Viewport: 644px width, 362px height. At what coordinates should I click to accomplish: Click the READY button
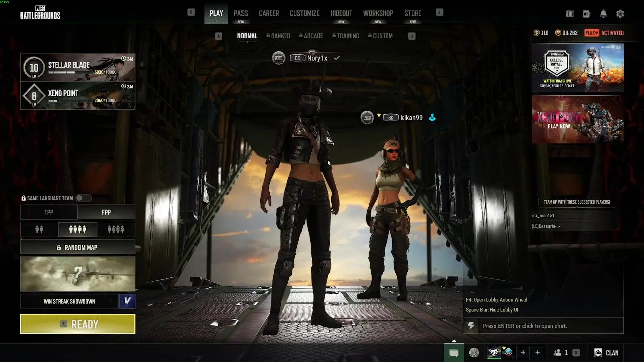77,324
